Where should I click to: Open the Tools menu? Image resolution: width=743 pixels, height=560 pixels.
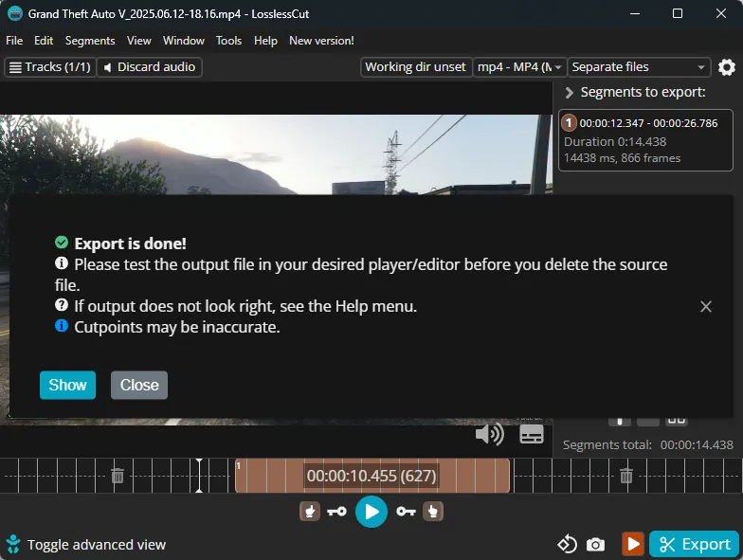tap(228, 41)
